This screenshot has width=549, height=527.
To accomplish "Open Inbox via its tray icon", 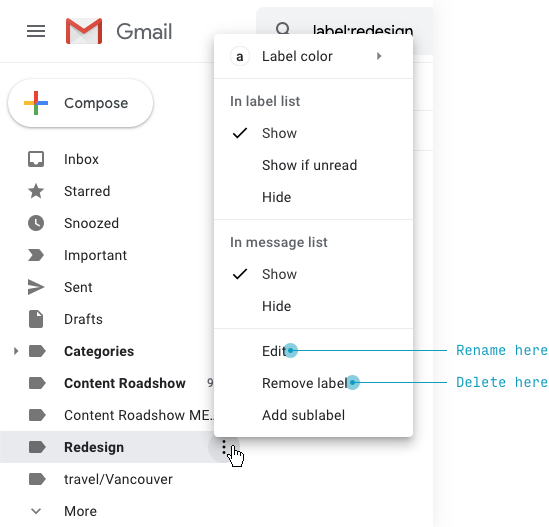I will pos(36,159).
